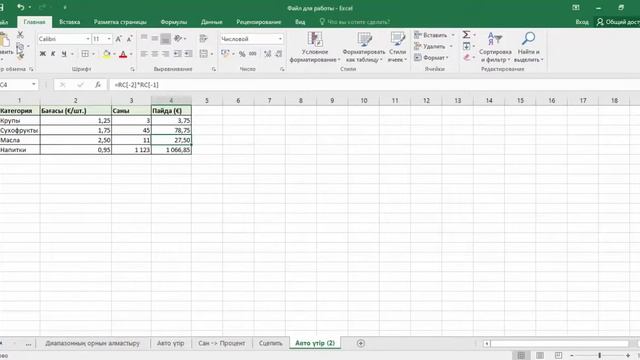Open the font color dropdown arrow

coord(131,54)
